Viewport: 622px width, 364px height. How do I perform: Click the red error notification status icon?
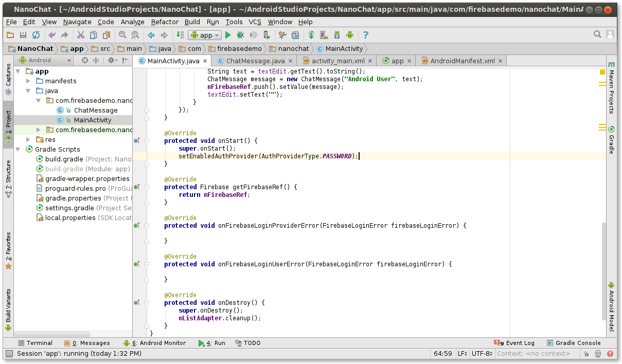point(610,354)
